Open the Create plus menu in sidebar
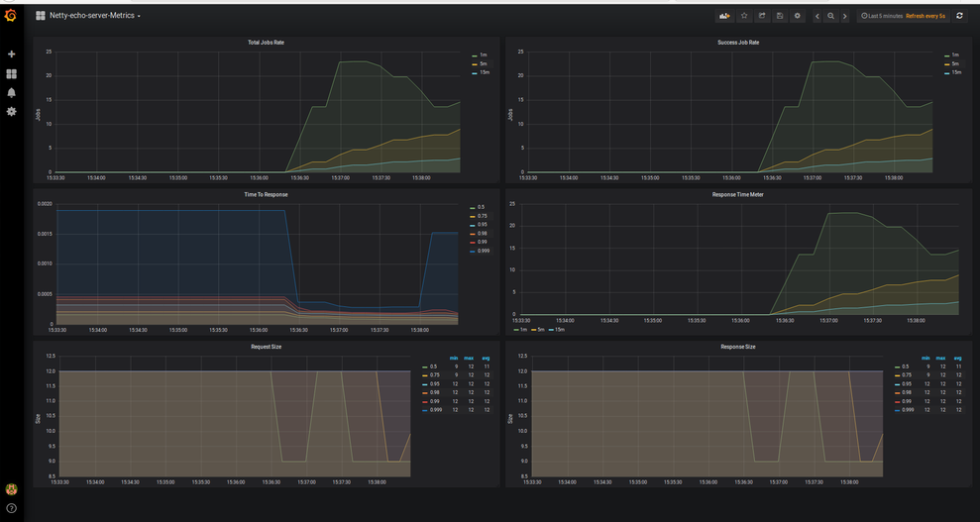 pyautogui.click(x=11, y=54)
